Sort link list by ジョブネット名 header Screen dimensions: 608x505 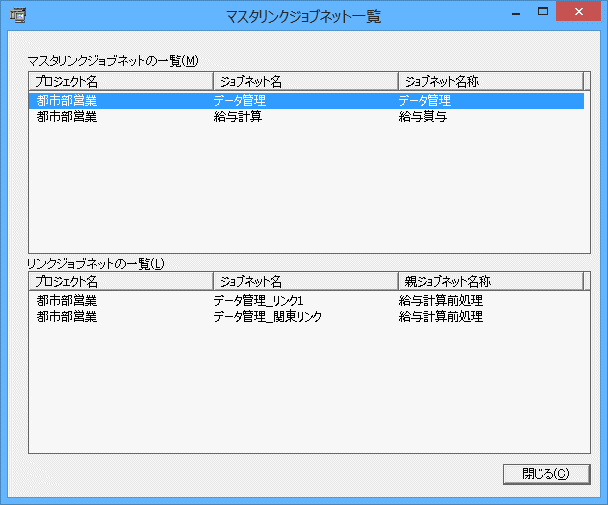click(306, 281)
